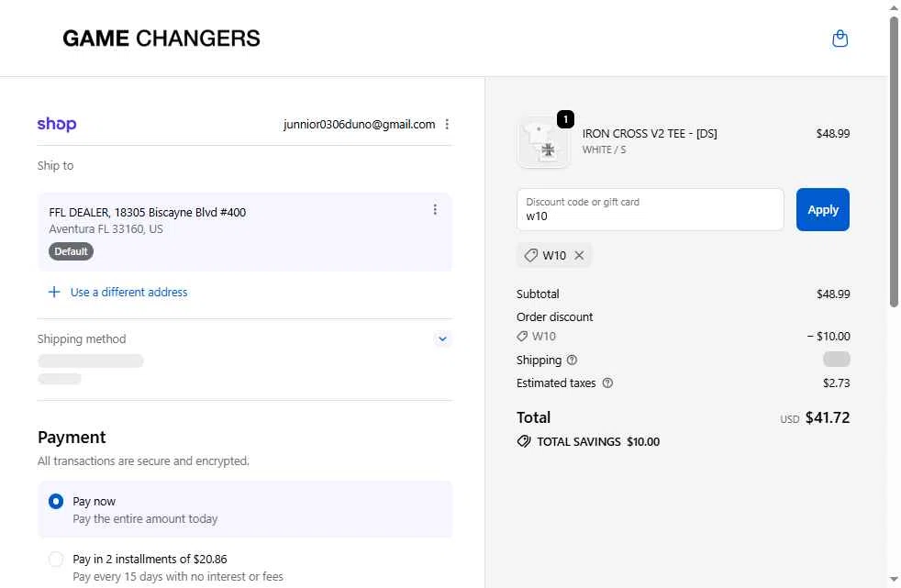Click Shipping help question mark icon
Image resolution: width=901 pixels, height=588 pixels.
(572, 360)
